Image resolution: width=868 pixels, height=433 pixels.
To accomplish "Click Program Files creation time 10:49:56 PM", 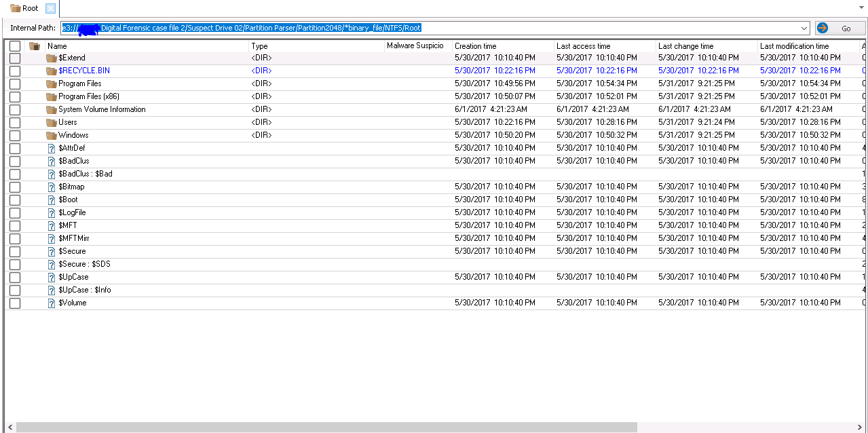I will 495,83.
